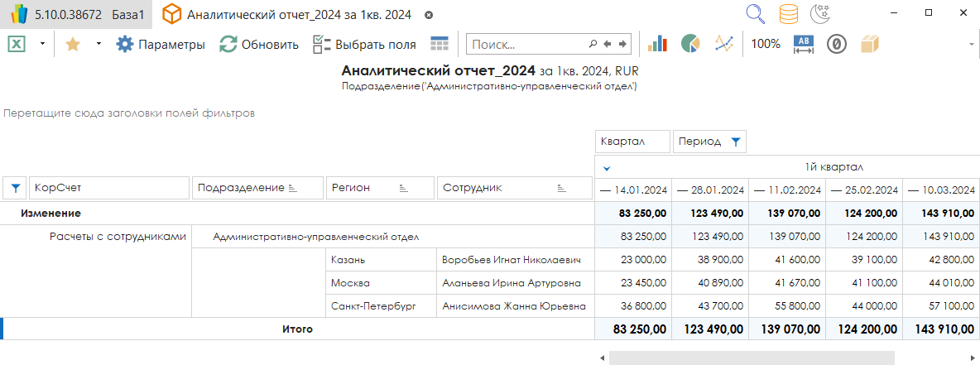Screen dimensions: 980x365
Task: Show the pie chart view
Action: (691, 44)
